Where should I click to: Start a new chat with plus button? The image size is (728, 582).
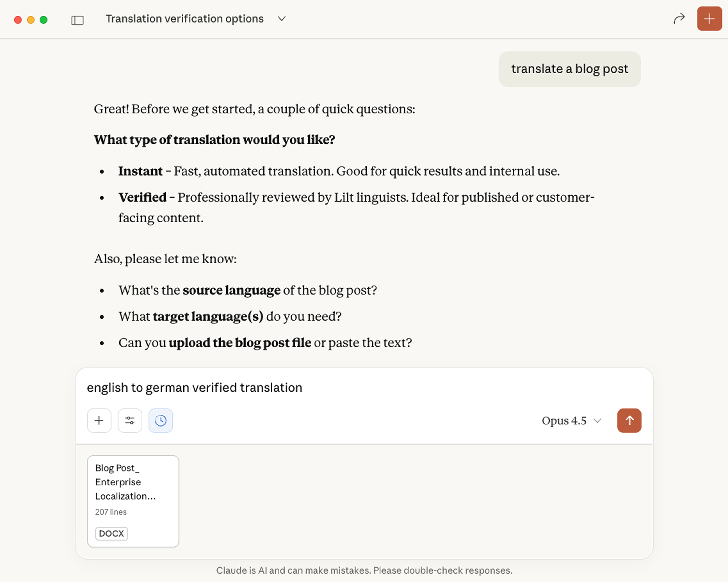click(709, 19)
